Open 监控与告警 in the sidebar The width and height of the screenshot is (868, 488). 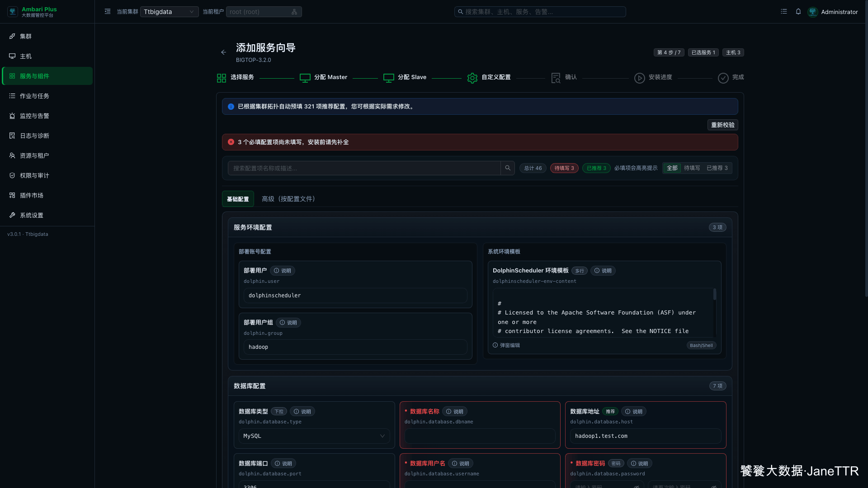47,116
